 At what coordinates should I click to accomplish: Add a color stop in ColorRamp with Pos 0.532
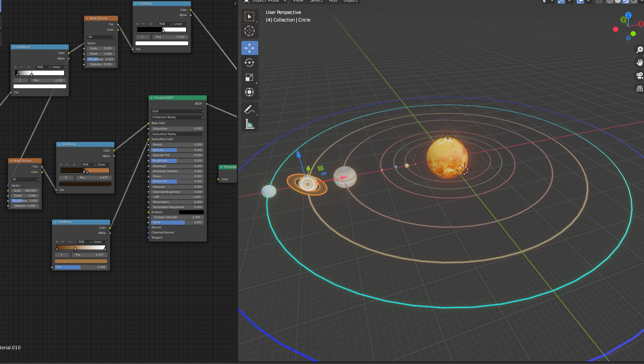pyautogui.click(x=137, y=24)
